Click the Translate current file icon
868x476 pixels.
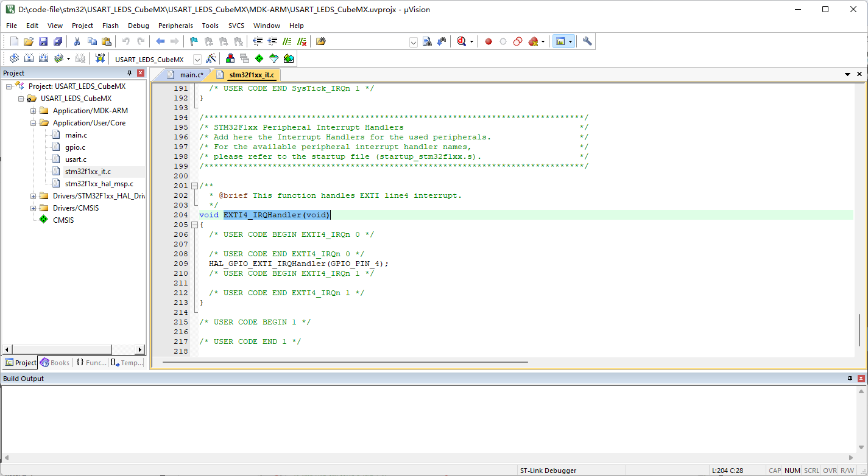coord(14,58)
